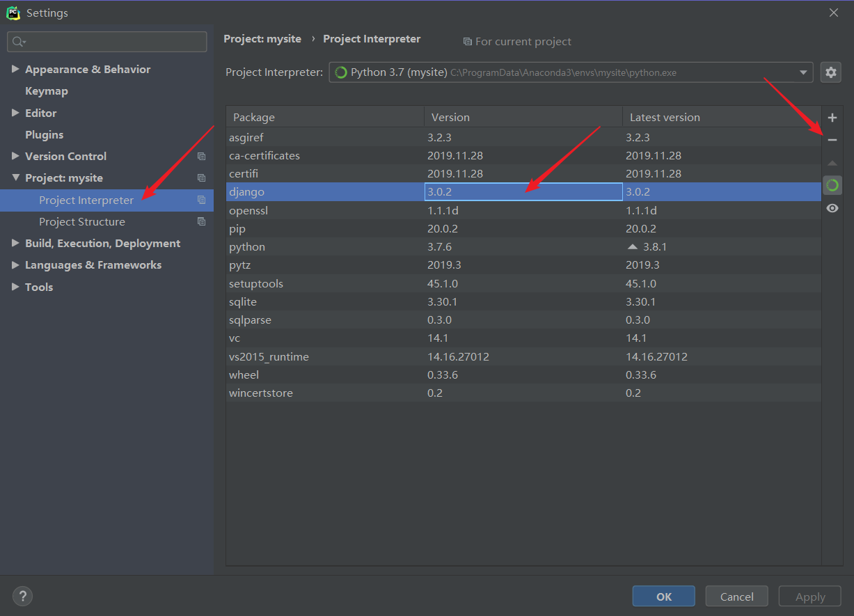Focus the settings search field
The height and width of the screenshot is (616, 854).
coord(106,42)
